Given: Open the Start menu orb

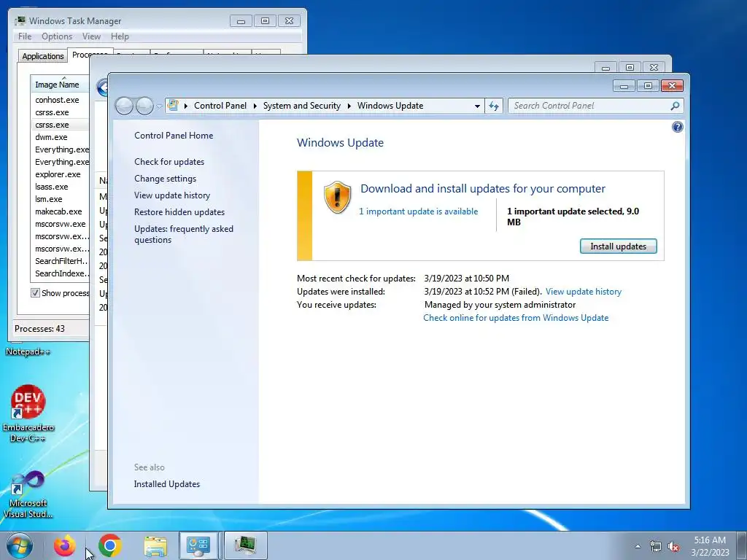Looking at the screenshot, I should (20, 545).
